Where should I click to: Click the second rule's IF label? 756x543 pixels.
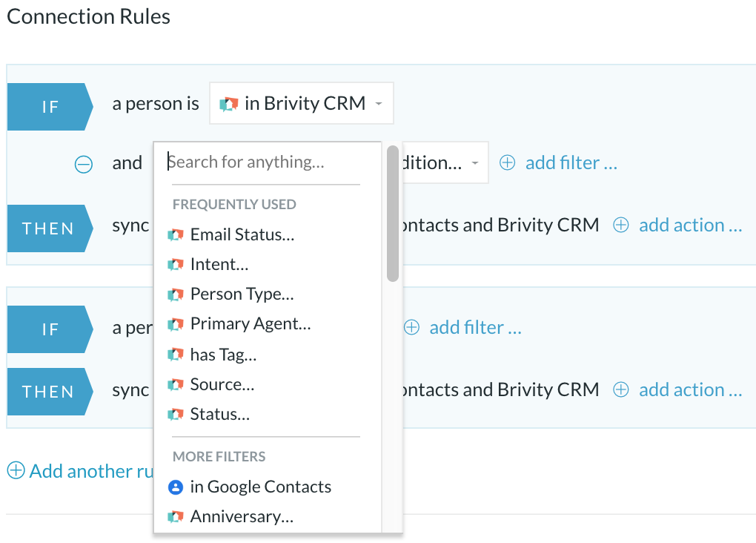click(x=50, y=329)
